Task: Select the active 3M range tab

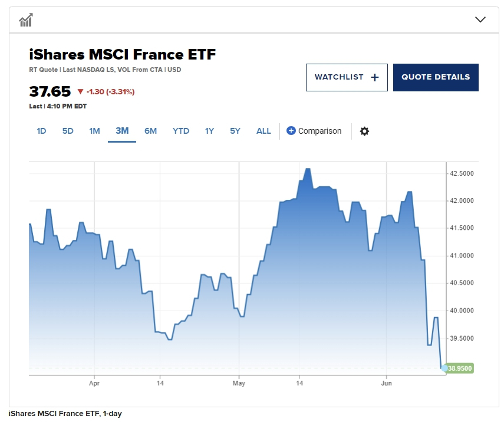Action: click(122, 131)
